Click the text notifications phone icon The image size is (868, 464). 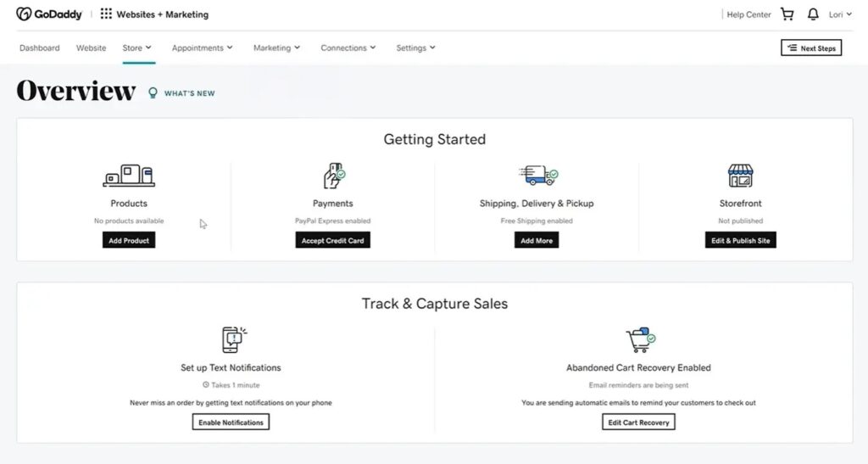(x=234, y=339)
